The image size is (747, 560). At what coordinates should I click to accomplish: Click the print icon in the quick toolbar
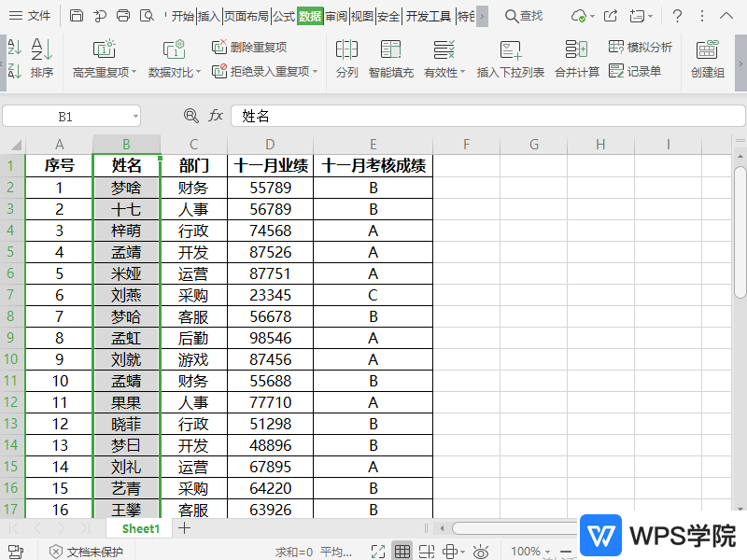click(123, 16)
